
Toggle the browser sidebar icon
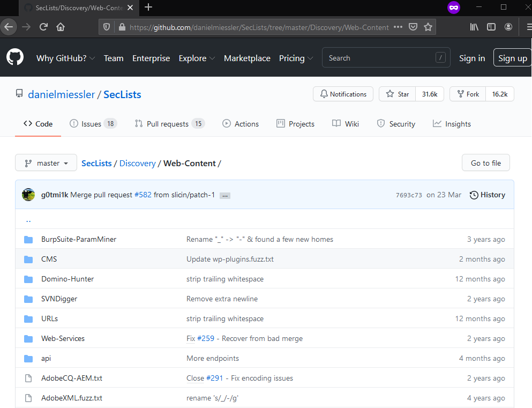(x=491, y=27)
